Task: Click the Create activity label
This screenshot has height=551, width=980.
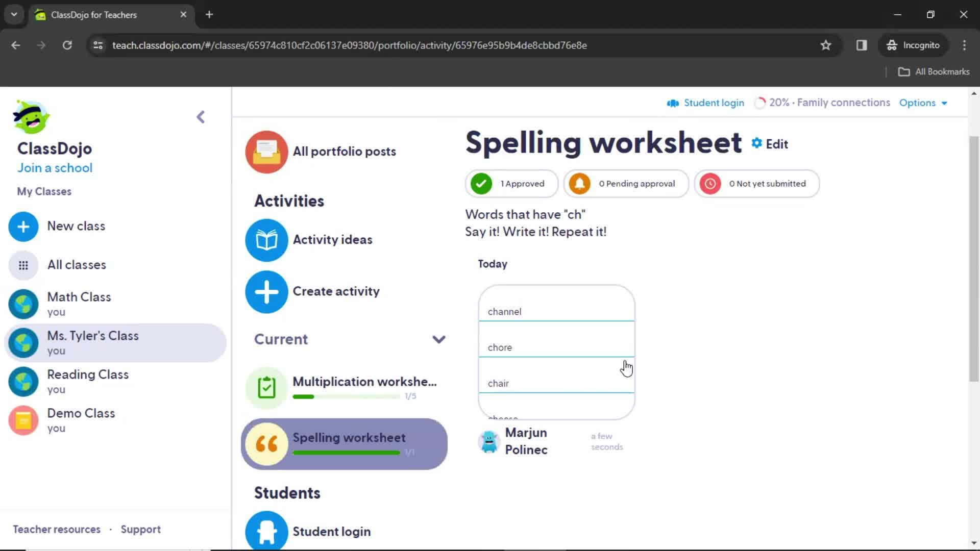Action: [336, 291]
